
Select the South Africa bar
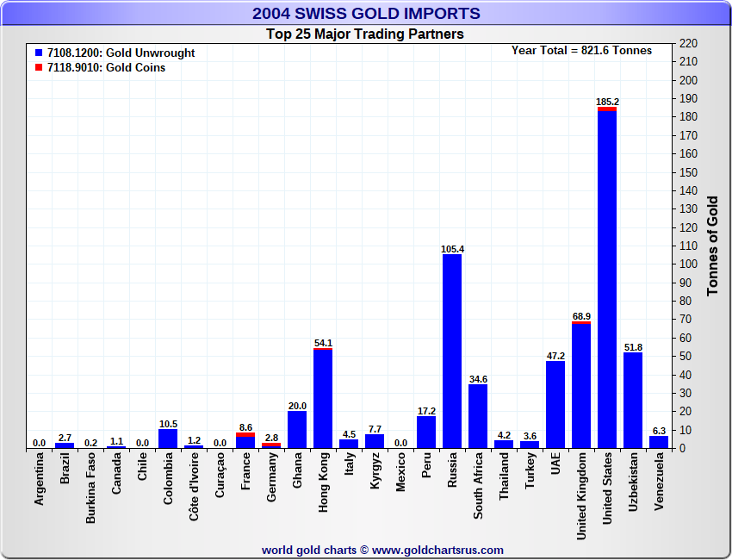pos(478,417)
